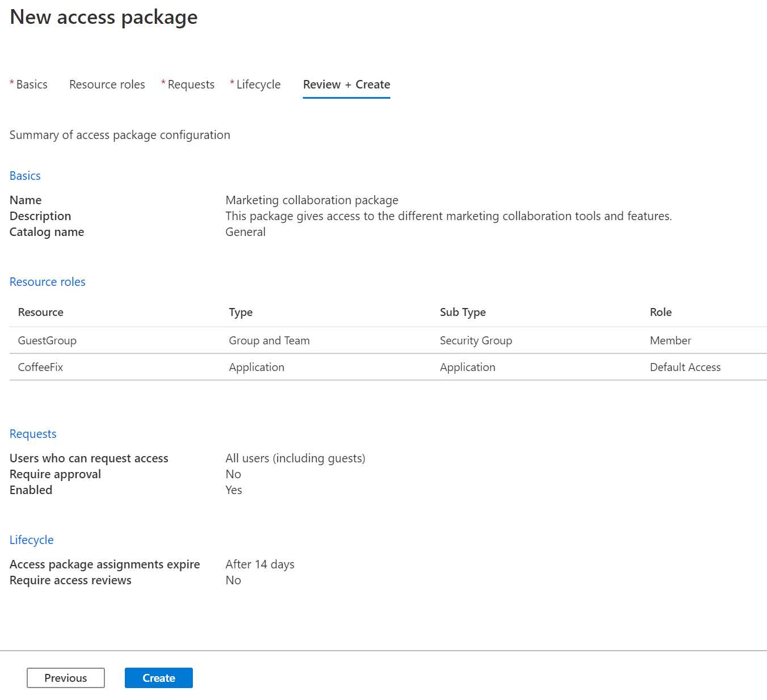Click the All users including guests value
This screenshot has height=700, width=767.
(x=296, y=458)
